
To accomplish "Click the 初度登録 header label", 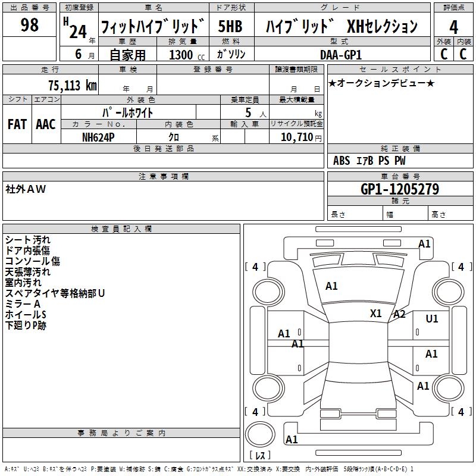I will tap(79, 8).
